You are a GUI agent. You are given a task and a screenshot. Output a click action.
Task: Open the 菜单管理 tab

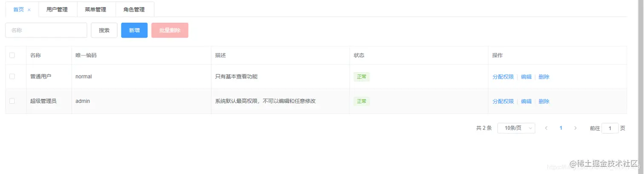(x=96, y=9)
